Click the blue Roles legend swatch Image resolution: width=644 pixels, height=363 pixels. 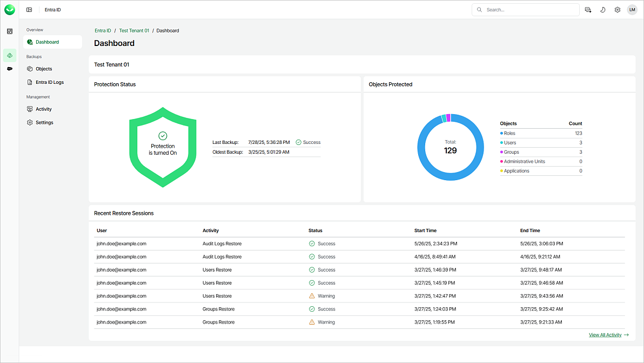502,133
